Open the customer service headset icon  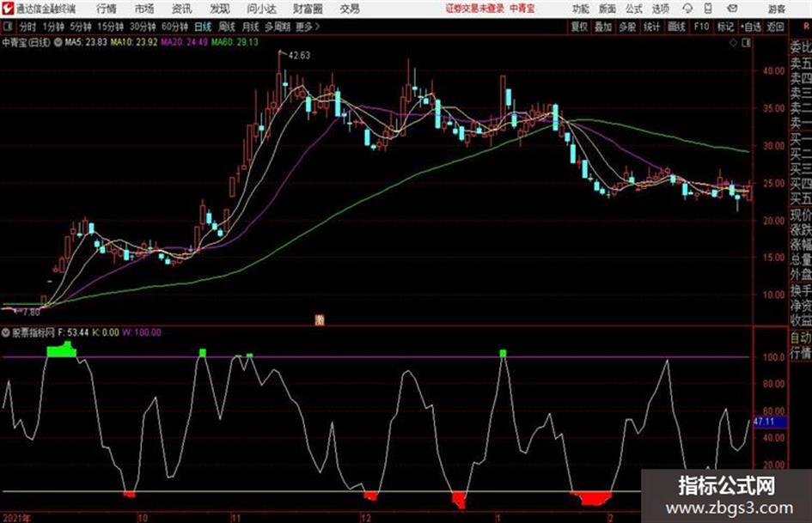pyautogui.click(x=687, y=9)
